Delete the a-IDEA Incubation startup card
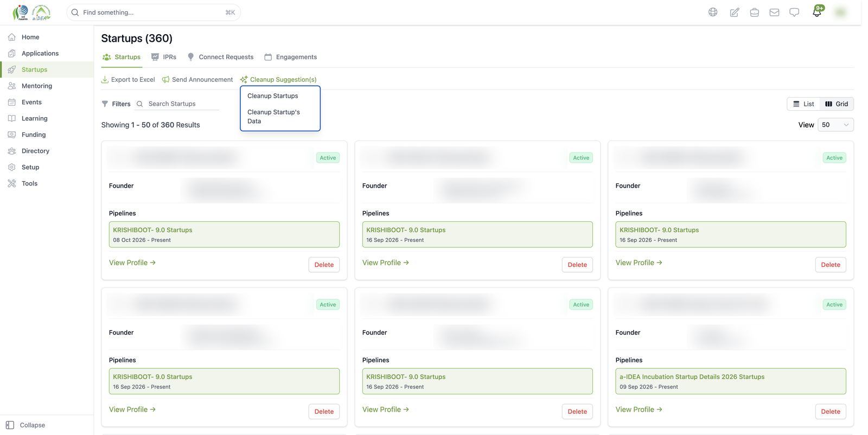The height and width of the screenshot is (435, 868). click(831, 412)
